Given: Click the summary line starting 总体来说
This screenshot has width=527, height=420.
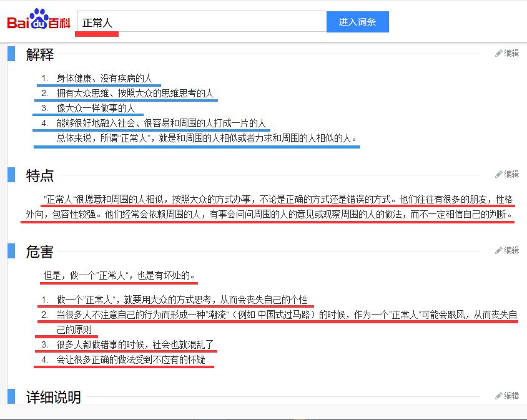Looking at the screenshot, I should pyautogui.click(x=207, y=138).
